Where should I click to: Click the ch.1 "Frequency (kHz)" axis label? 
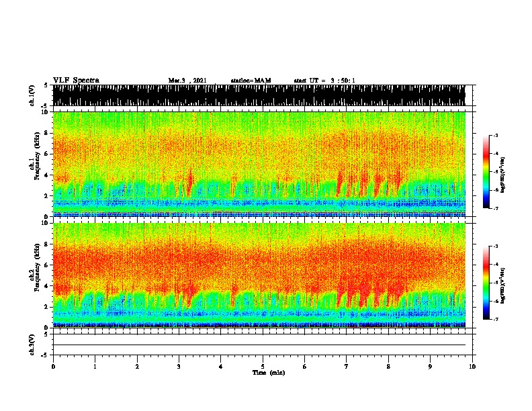(x=37, y=156)
